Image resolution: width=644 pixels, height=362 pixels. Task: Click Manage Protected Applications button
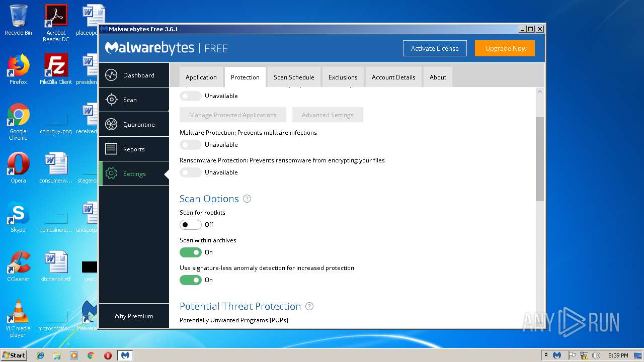pos(233,115)
